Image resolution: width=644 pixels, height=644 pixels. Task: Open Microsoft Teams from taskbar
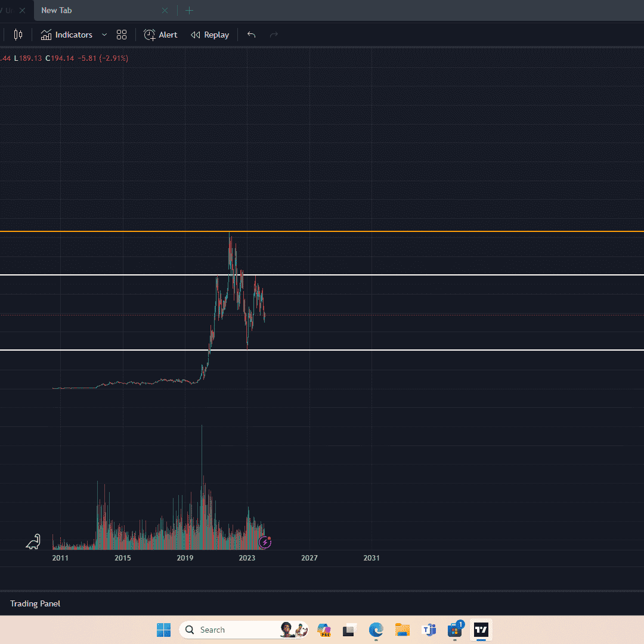coord(429,630)
